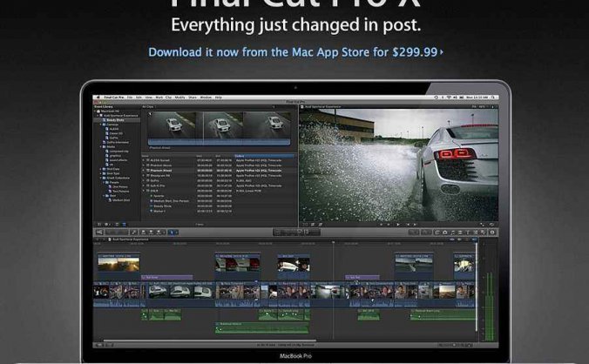
Task: Open the Select tool pop-up menu
Action: click(173, 233)
